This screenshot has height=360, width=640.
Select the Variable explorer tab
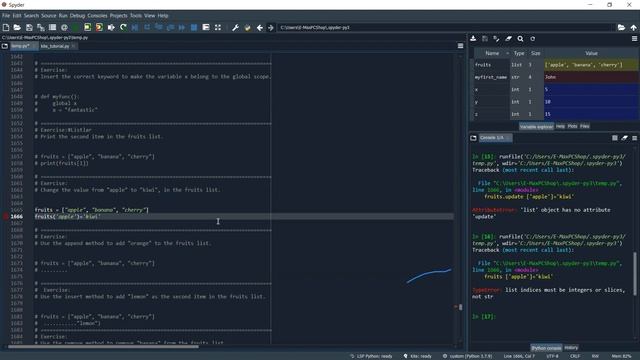[536, 127]
